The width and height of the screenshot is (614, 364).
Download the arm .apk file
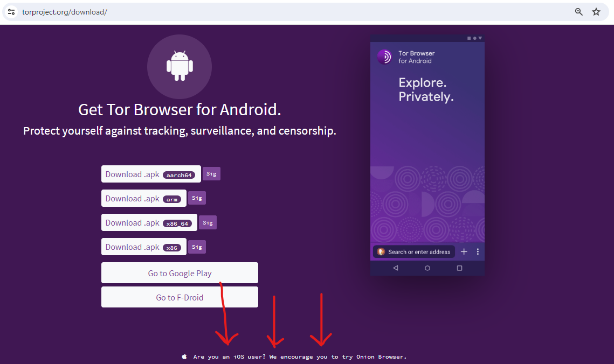click(144, 198)
